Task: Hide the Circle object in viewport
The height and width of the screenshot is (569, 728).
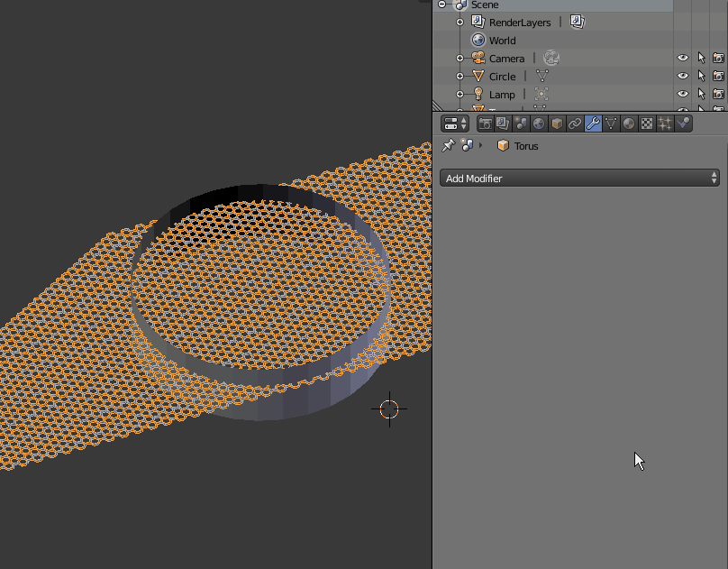Action: pyautogui.click(x=683, y=76)
